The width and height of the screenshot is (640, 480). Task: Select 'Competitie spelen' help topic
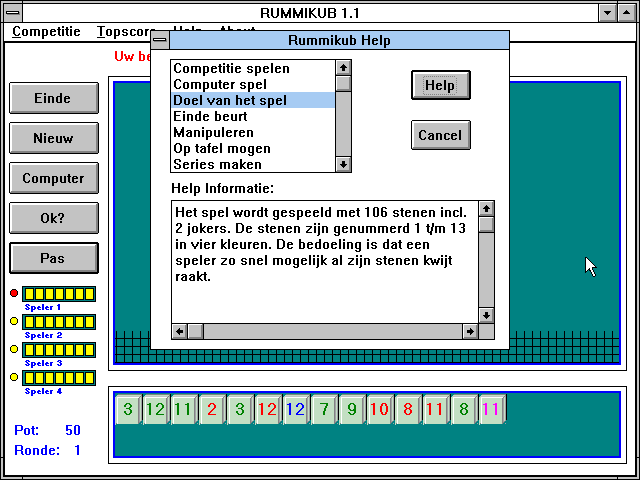tap(253, 68)
